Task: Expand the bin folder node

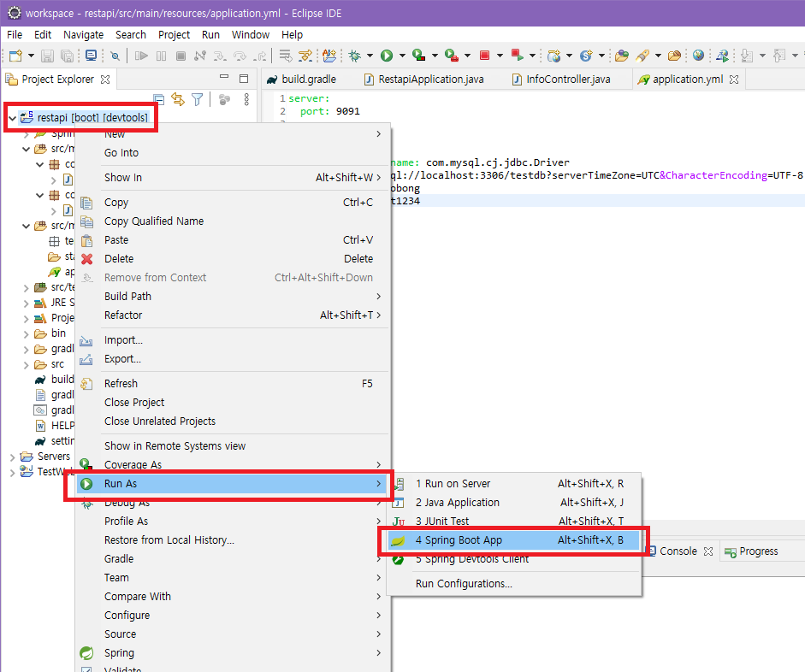Action: tap(27, 334)
